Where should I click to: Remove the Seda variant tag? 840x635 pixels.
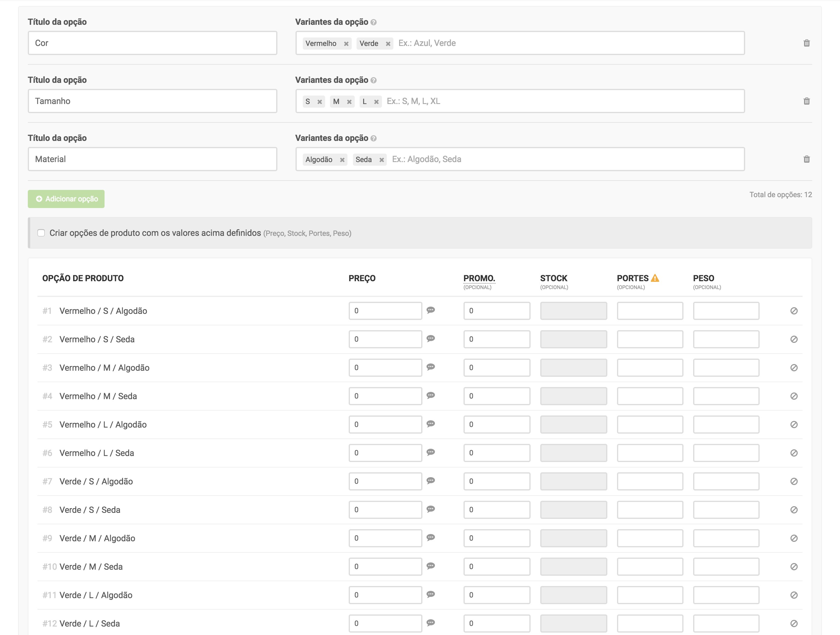pos(381,160)
